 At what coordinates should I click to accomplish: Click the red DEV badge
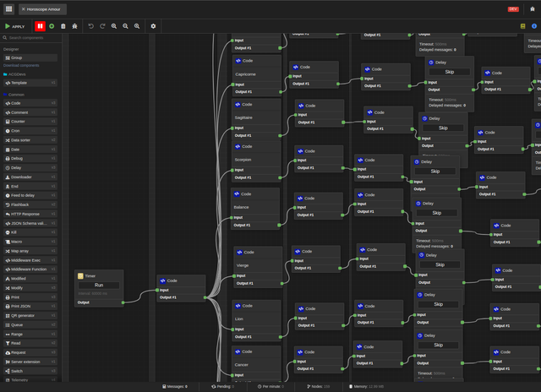[x=513, y=9]
